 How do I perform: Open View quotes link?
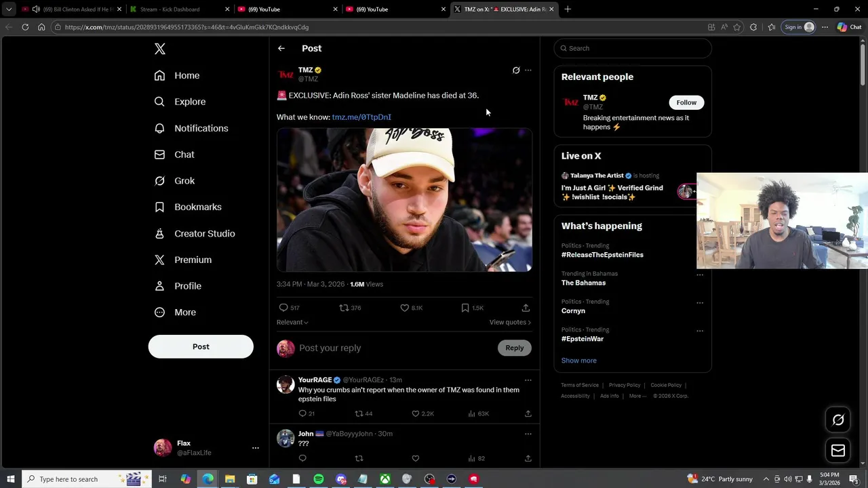click(x=510, y=322)
